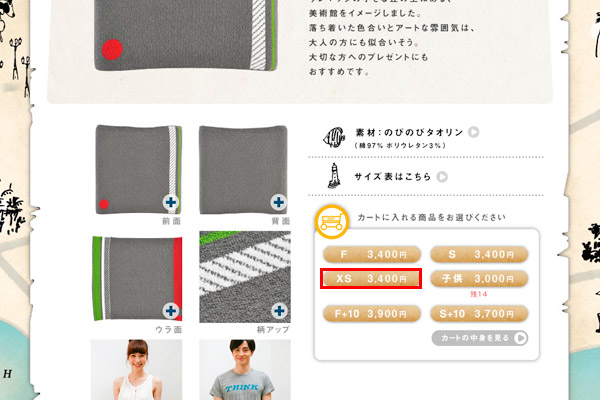Click the yellow shopping cart icon

[x=332, y=222]
